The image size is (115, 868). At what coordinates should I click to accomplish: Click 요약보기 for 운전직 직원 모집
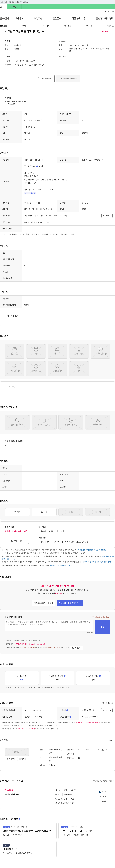[x=103, y=797]
